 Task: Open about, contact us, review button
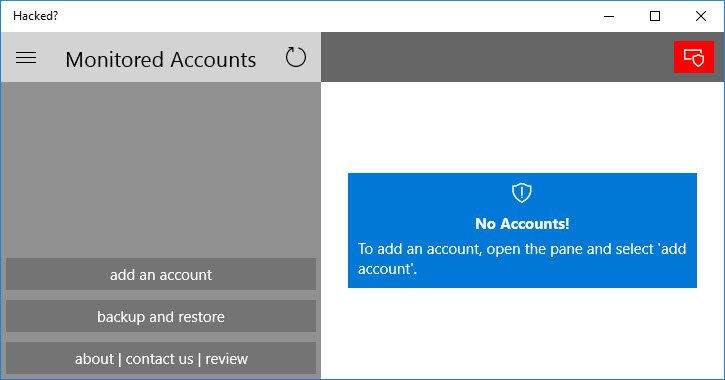[x=161, y=358]
